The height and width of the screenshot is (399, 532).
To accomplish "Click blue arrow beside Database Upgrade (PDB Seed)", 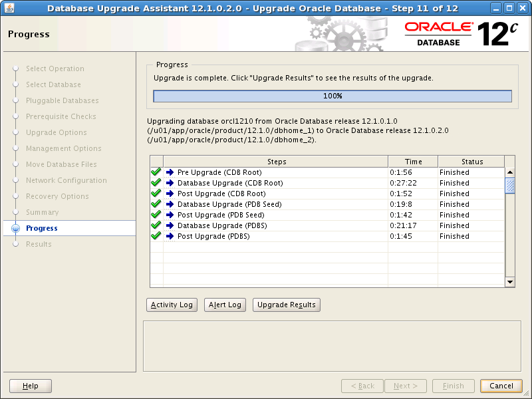I will tap(170, 204).
